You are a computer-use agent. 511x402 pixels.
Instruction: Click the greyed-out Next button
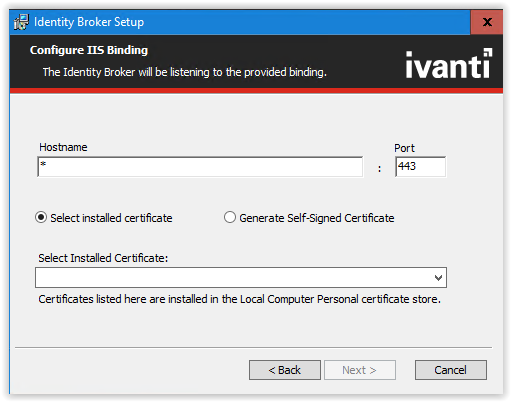pos(360,370)
